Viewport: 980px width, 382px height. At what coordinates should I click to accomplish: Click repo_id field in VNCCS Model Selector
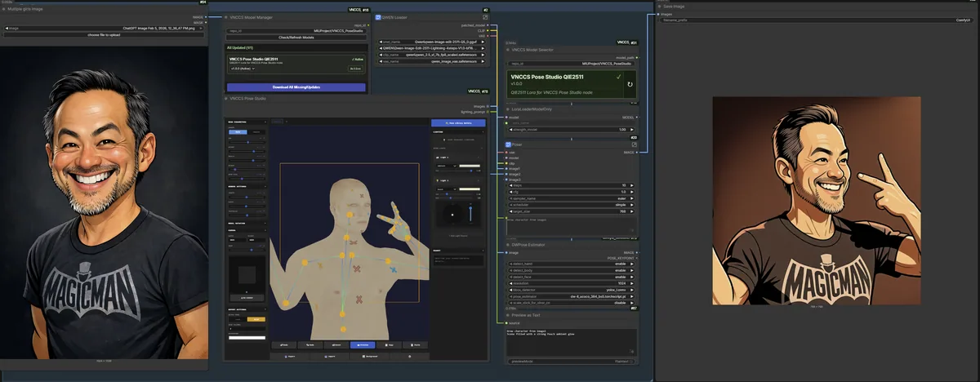click(x=572, y=63)
